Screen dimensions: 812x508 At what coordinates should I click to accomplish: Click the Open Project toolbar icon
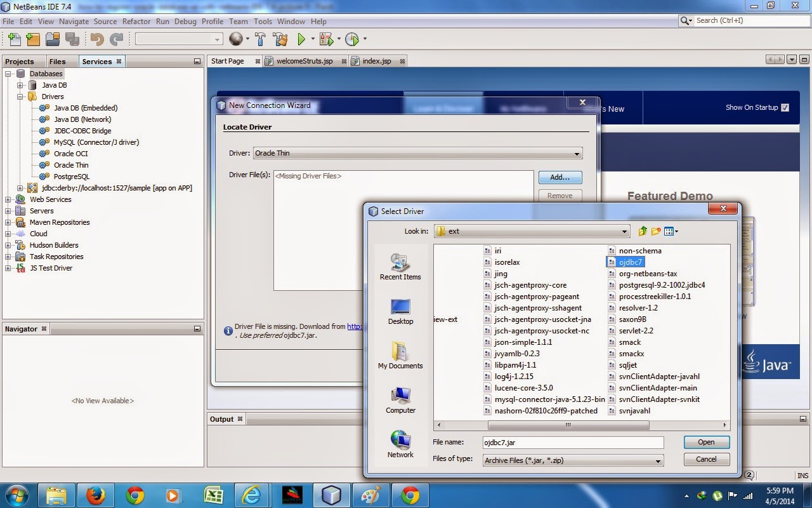tap(52, 39)
